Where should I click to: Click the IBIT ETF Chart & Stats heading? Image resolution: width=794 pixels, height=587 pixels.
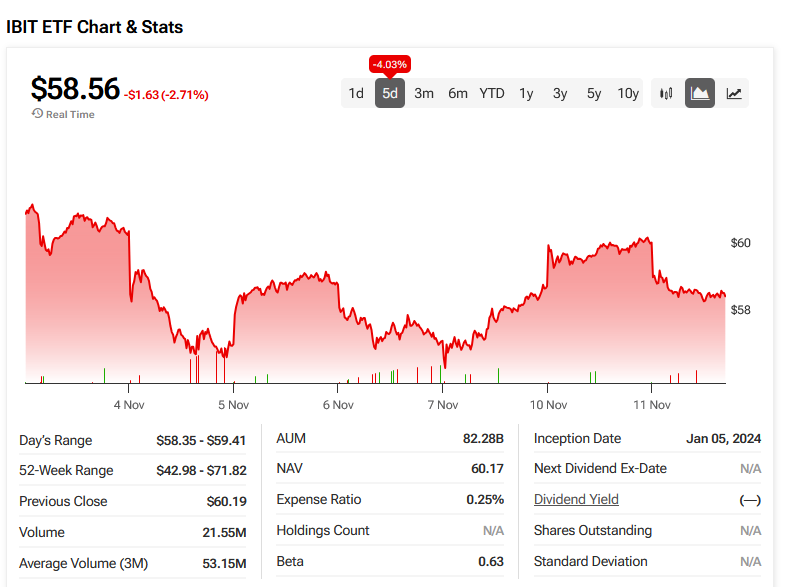95,27
